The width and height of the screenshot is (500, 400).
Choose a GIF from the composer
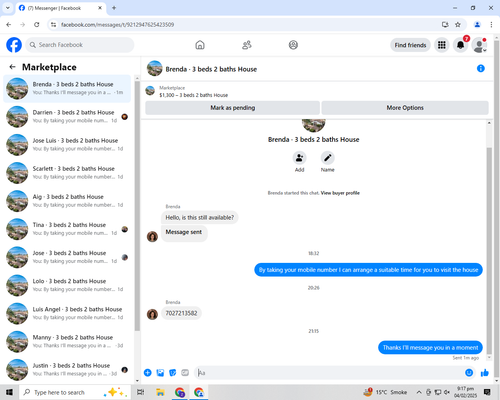[185, 373]
